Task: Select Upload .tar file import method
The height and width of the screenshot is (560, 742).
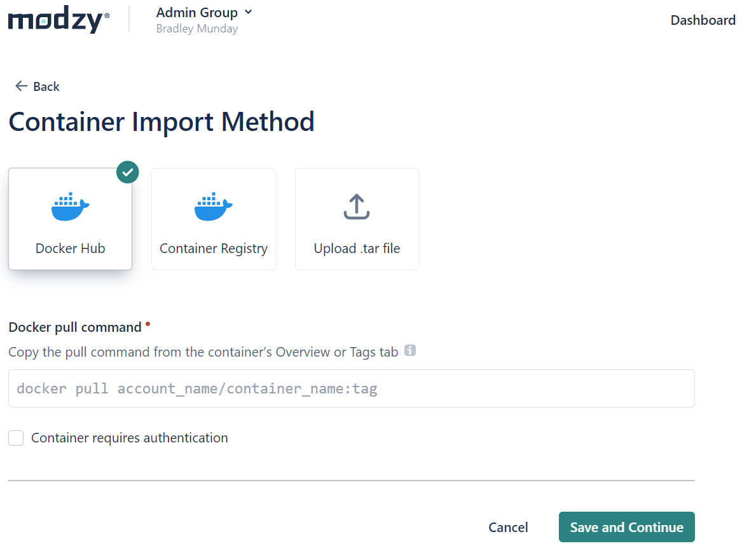Action: 357,219
